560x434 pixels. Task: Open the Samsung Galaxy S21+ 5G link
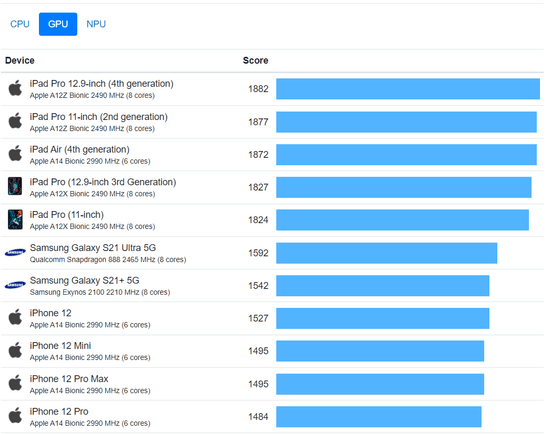click(x=85, y=280)
